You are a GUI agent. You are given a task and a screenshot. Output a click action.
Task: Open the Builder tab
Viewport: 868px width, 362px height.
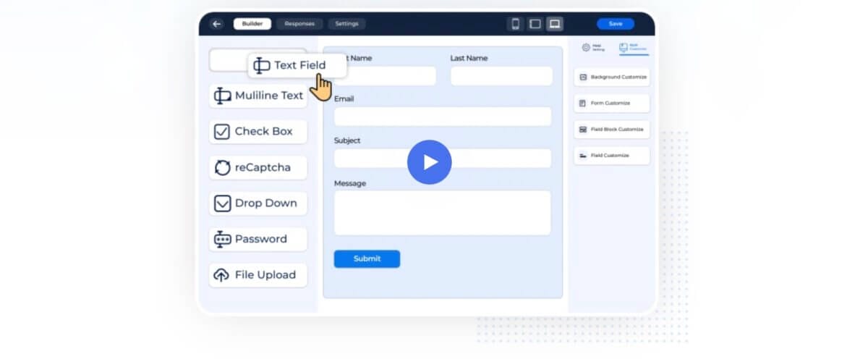pyautogui.click(x=252, y=24)
